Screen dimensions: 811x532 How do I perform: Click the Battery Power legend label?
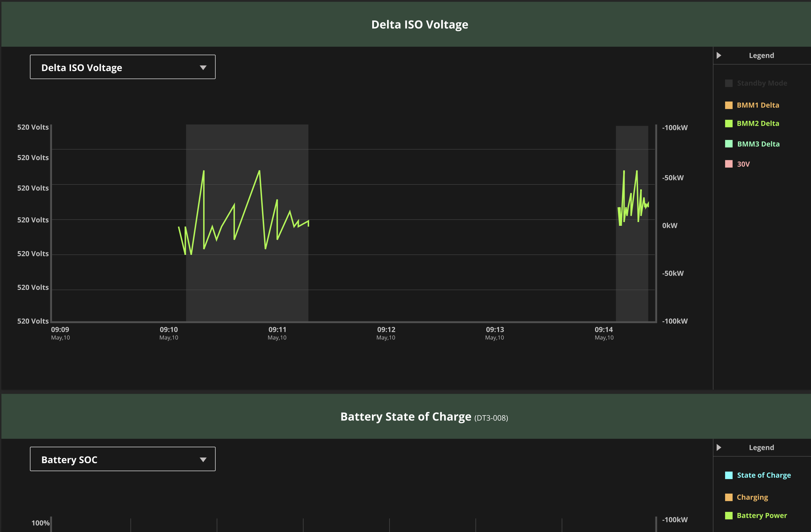761,516
